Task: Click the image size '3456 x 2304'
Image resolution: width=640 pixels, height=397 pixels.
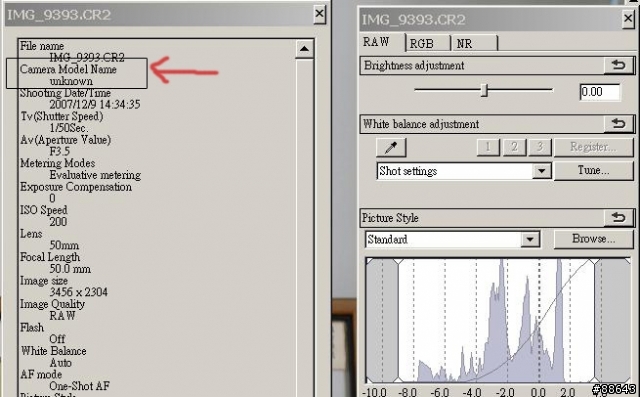Action: (78, 292)
